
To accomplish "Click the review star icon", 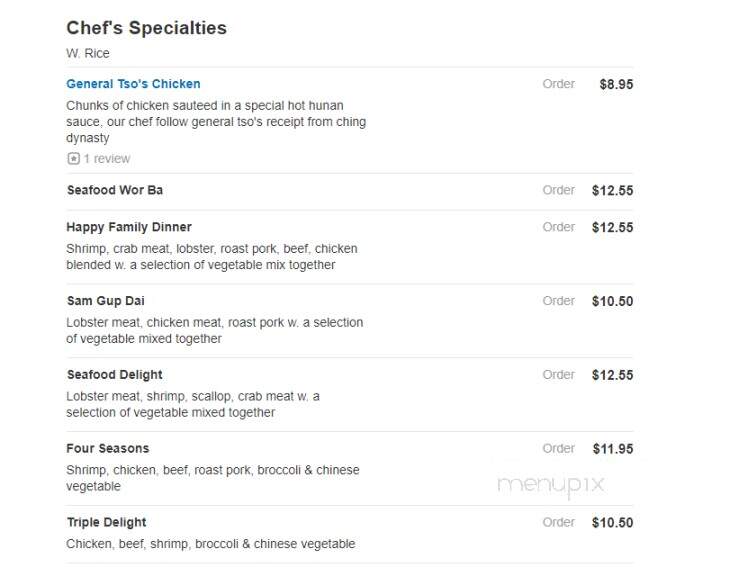I will coord(73,159).
